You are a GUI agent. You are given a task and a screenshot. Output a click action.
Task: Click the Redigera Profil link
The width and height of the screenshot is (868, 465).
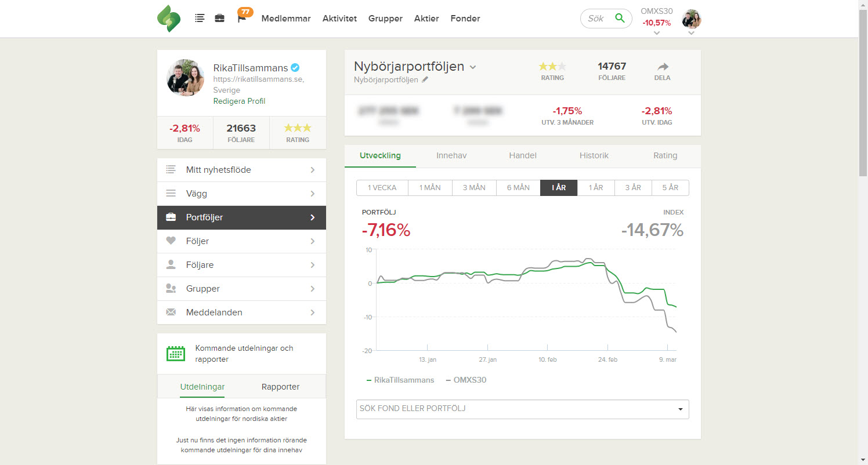pyautogui.click(x=239, y=101)
